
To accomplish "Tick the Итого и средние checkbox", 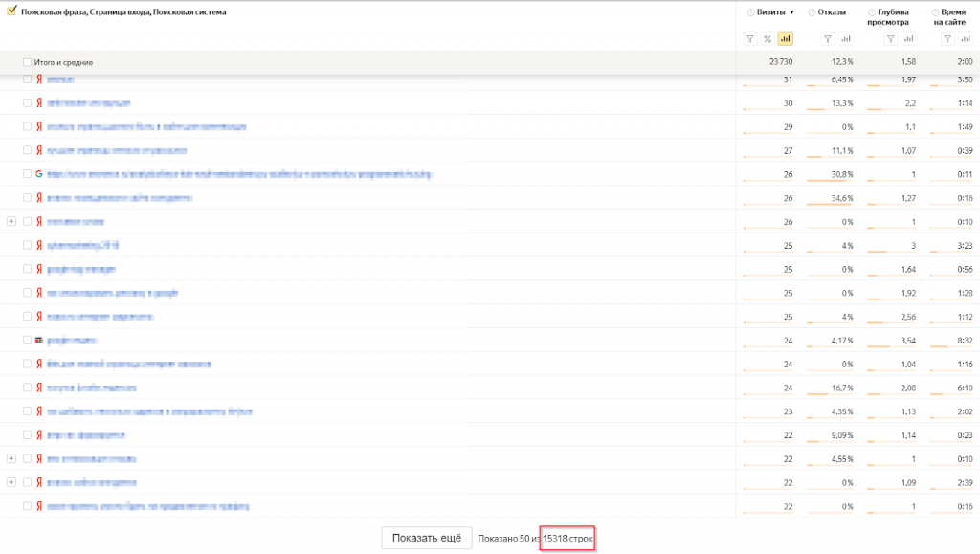I will point(27,62).
